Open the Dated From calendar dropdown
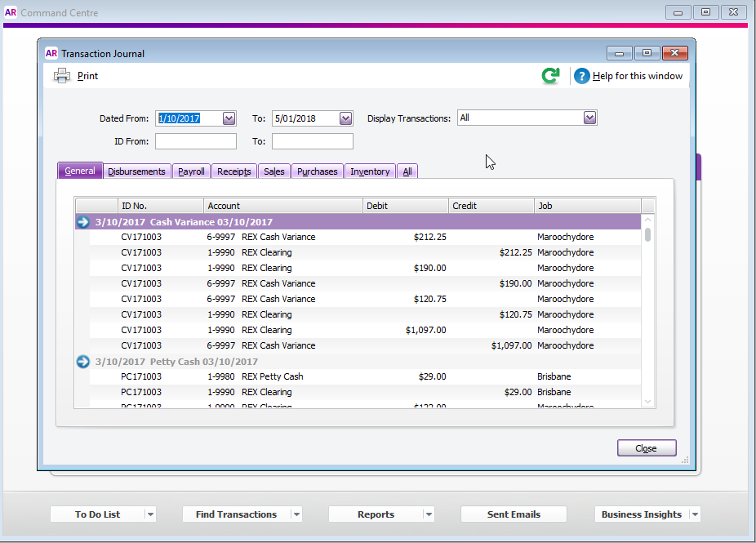The height and width of the screenshot is (543, 756). pos(229,118)
